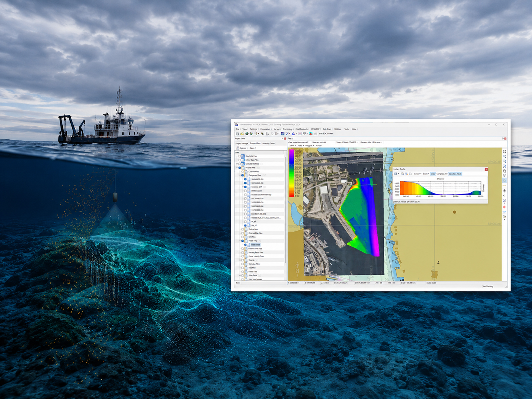The width and height of the screenshot is (532, 399).
Task: Open the Options dropdown in project panel
Action: point(242,148)
